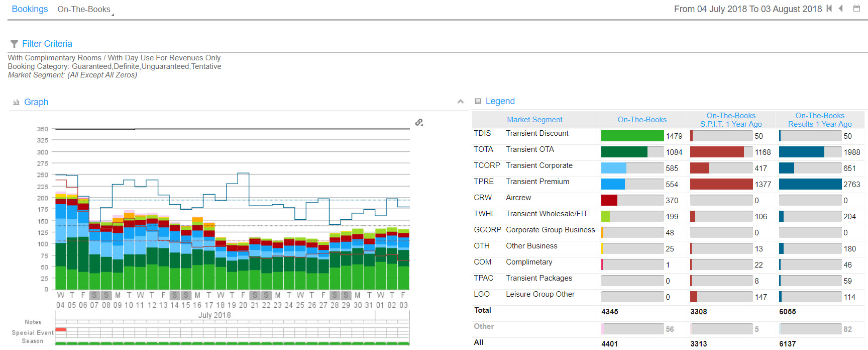Sort by Market Segment column header
This screenshot has height=350, width=868.
(x=534, y=120)
